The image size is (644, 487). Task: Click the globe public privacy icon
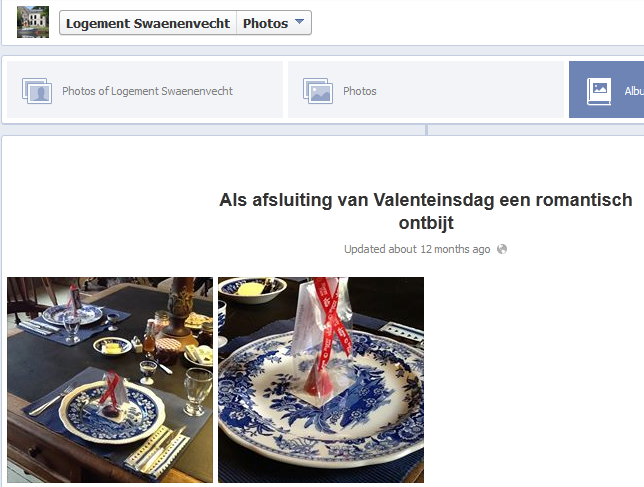tap(502, 249)
